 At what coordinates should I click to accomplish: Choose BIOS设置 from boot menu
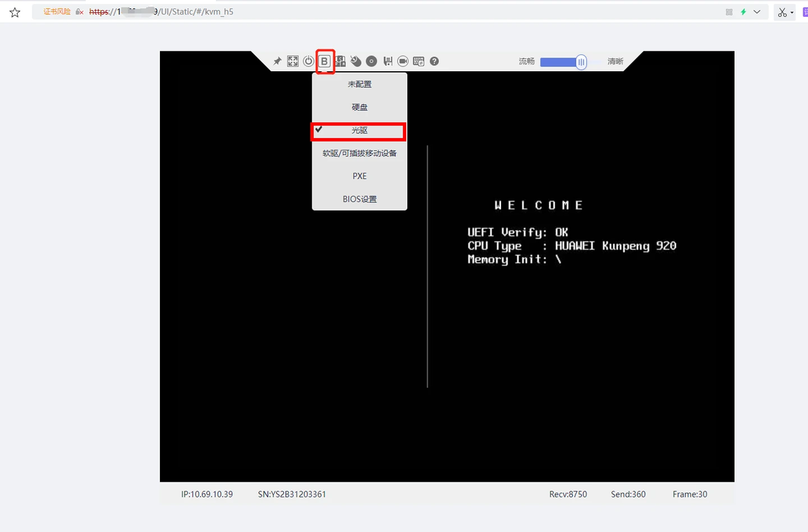(360, 199)
